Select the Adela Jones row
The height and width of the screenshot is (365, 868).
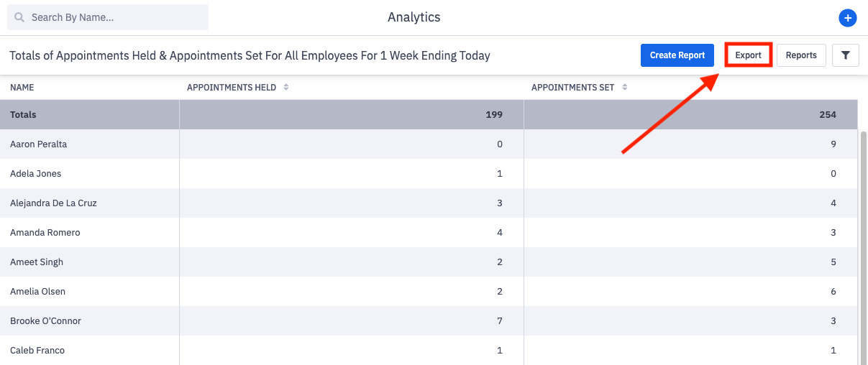pos(35,174)
